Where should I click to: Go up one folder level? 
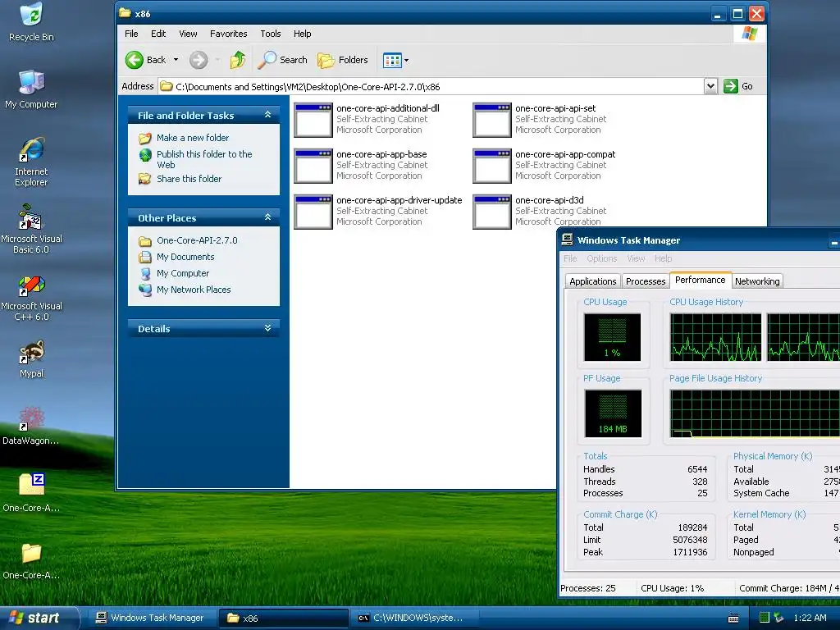click(x=238, y=60)
